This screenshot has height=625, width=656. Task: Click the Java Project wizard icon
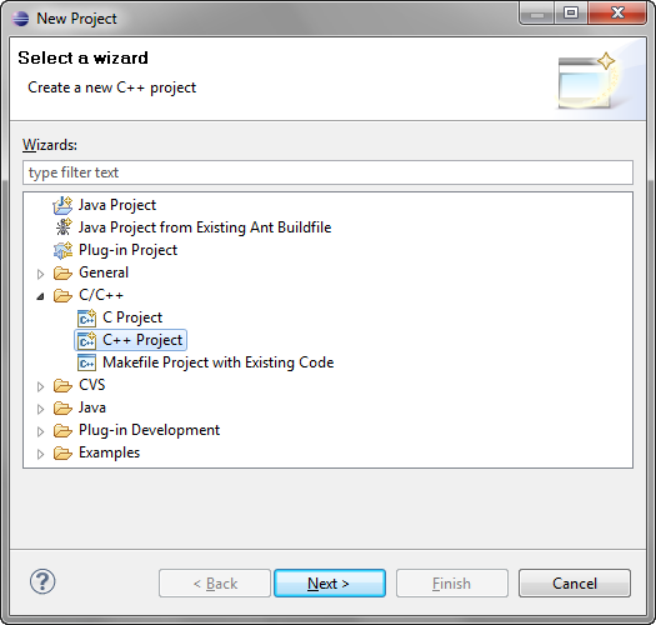point(63,205)
